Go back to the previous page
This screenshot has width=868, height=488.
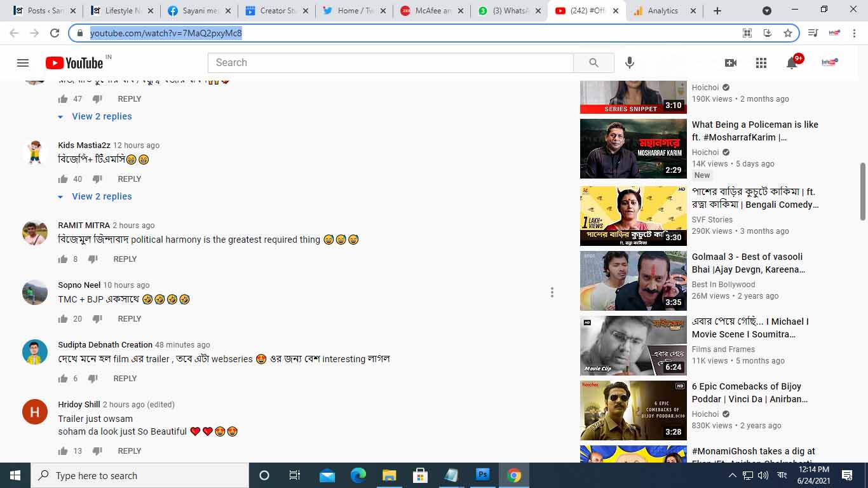click(x=14, y=33)
